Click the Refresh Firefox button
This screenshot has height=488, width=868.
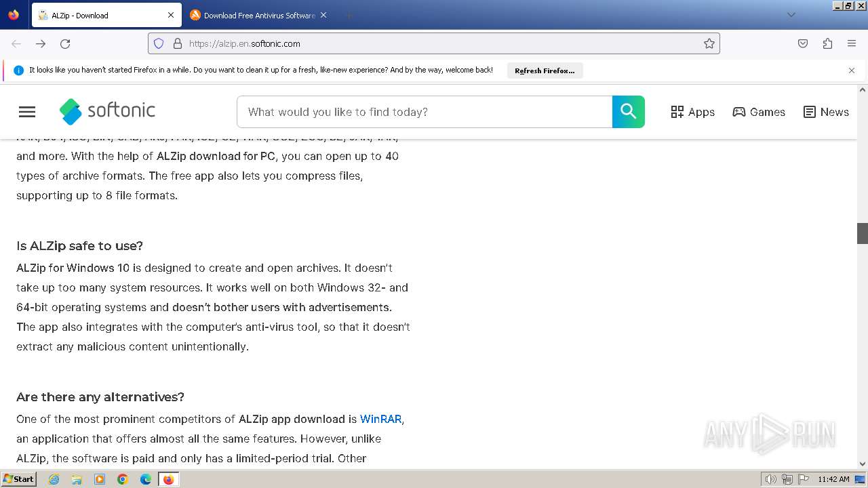pyautogui.click(x=545, y=70)
